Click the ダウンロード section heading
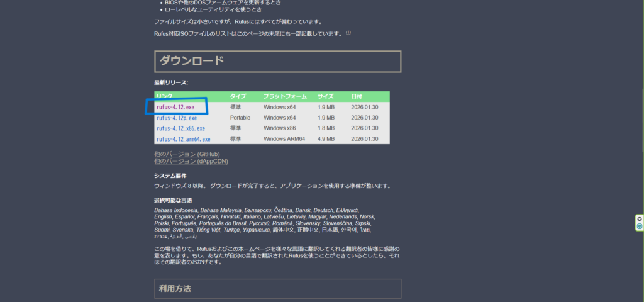Viewport: 644px width, 302px height. pos(191,61)
